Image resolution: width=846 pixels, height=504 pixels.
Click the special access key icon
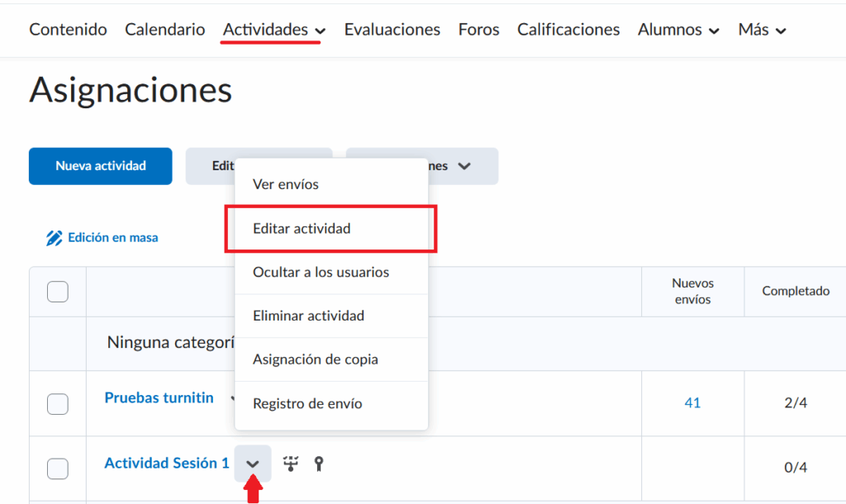pos(319,464)
